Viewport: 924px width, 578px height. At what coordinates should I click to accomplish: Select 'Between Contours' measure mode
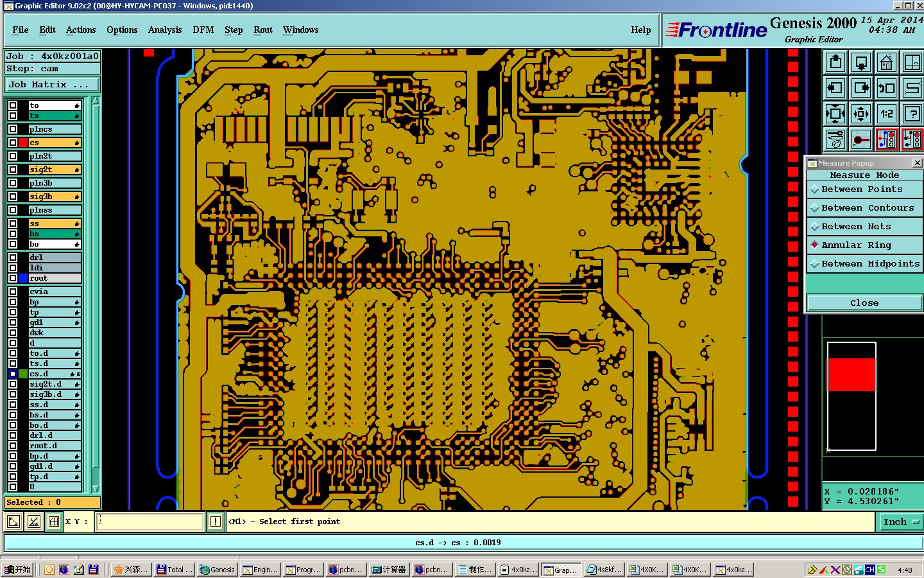point(864,208)
